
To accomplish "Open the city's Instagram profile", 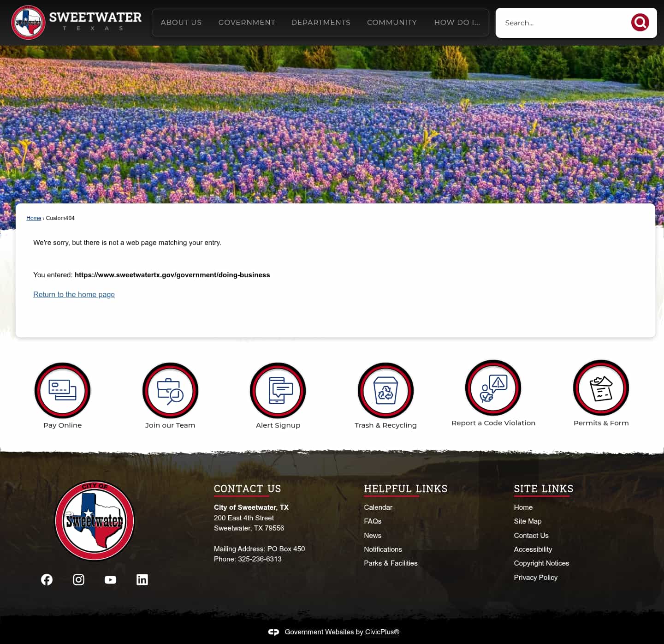I will [x=78, y=579].
